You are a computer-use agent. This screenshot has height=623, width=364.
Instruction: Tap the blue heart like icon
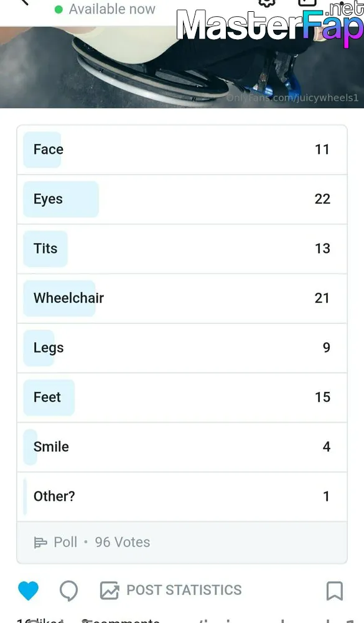[28, 591]
